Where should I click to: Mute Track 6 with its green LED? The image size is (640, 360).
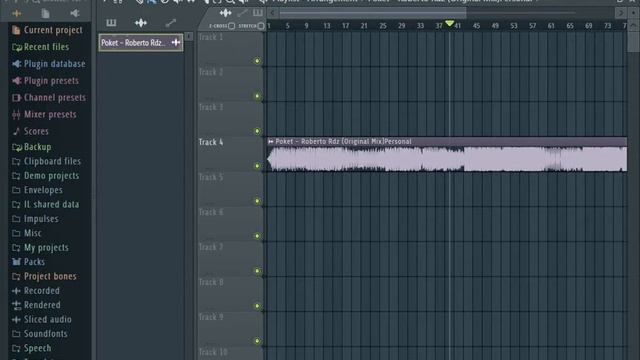tap(257, 236)
